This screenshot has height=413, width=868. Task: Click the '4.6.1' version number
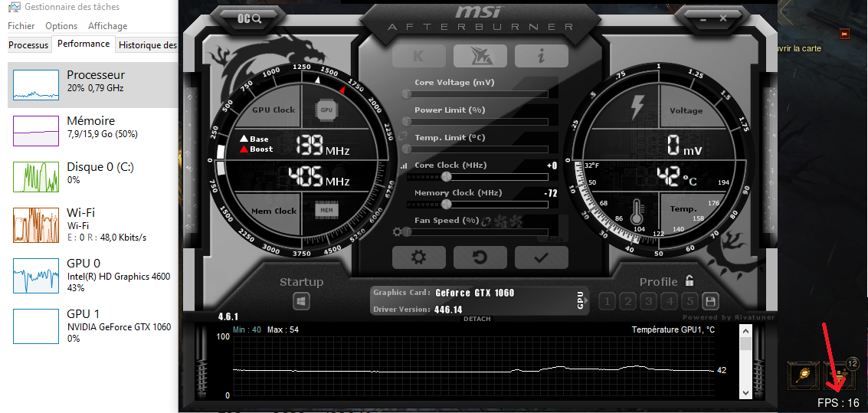(x=228, y=317)
